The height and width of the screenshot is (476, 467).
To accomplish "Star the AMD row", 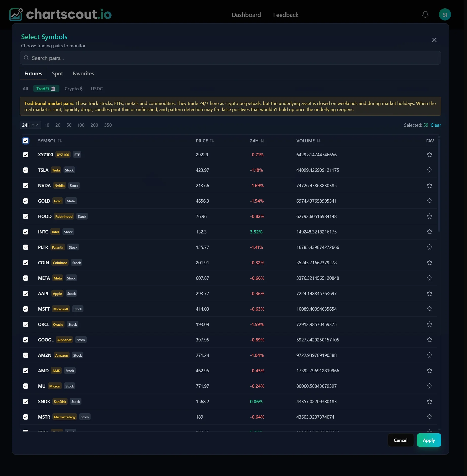I will click(x=429, y=371).
